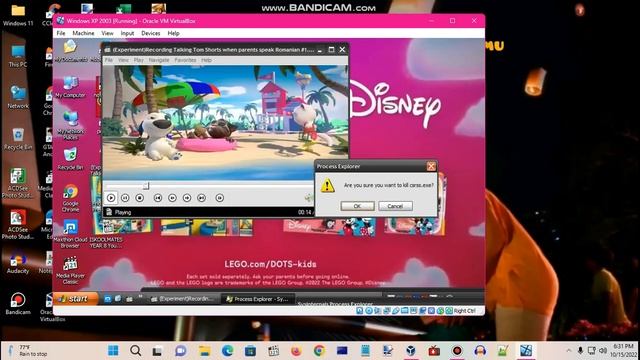Open Task View from Windows taskbar
The width and height of the screenshot is (640, 360).
point(158,350)
